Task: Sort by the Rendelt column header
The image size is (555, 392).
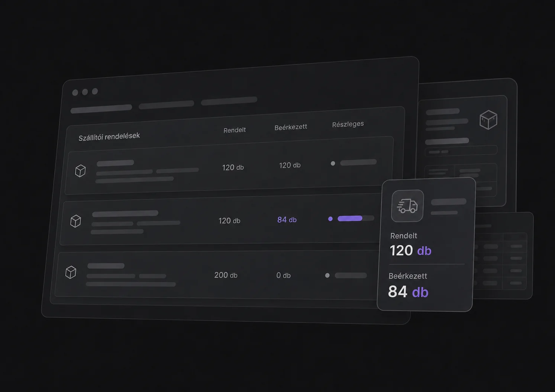Action: tap(235, 130)
